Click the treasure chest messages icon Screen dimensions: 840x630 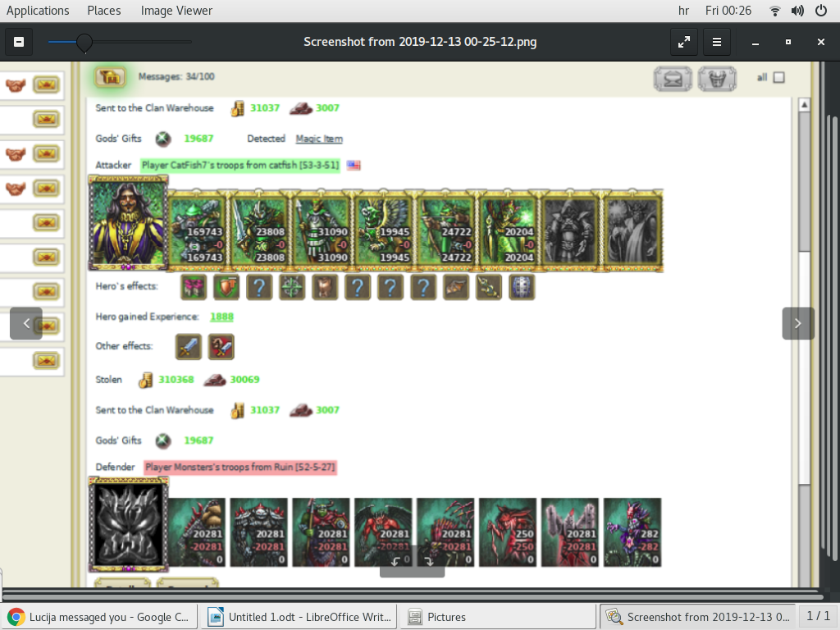110,77
